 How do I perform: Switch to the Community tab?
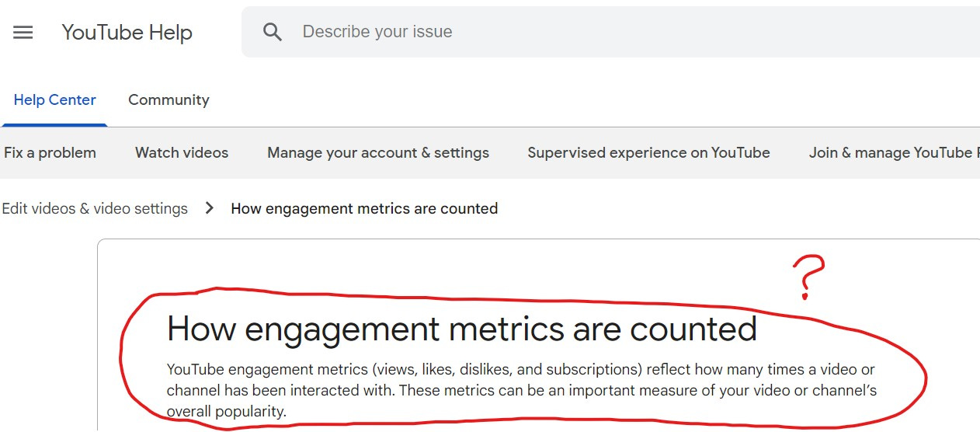pyautogui.click(x=169, y=100)
